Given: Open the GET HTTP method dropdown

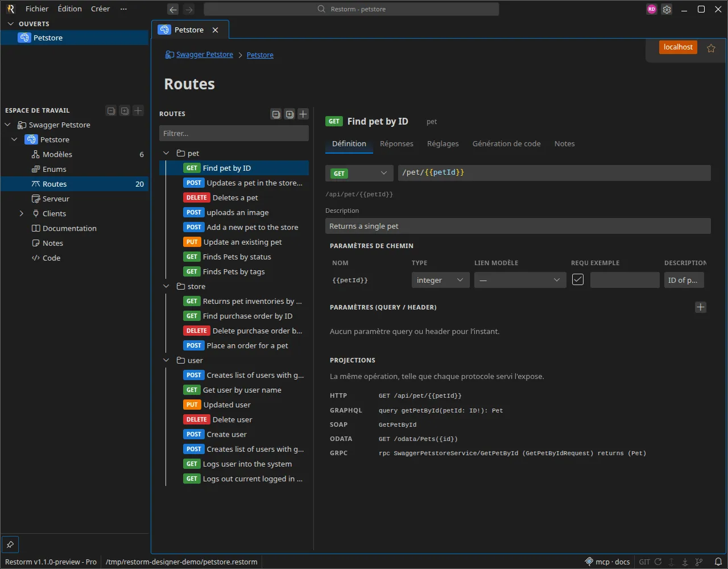Looking at the screenshot, I should 359,173.
